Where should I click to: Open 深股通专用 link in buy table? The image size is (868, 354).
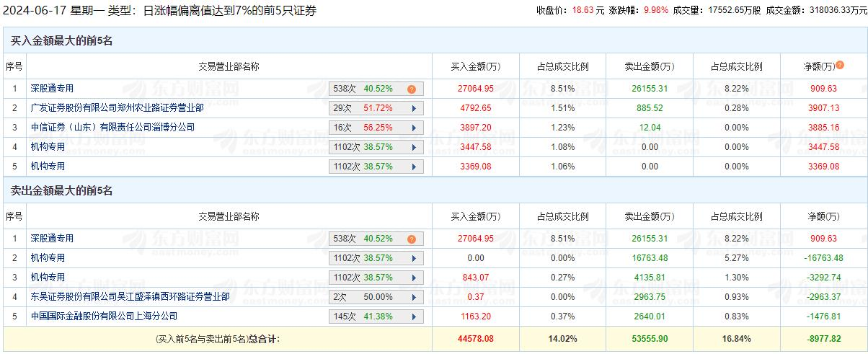tap(52, 89)
